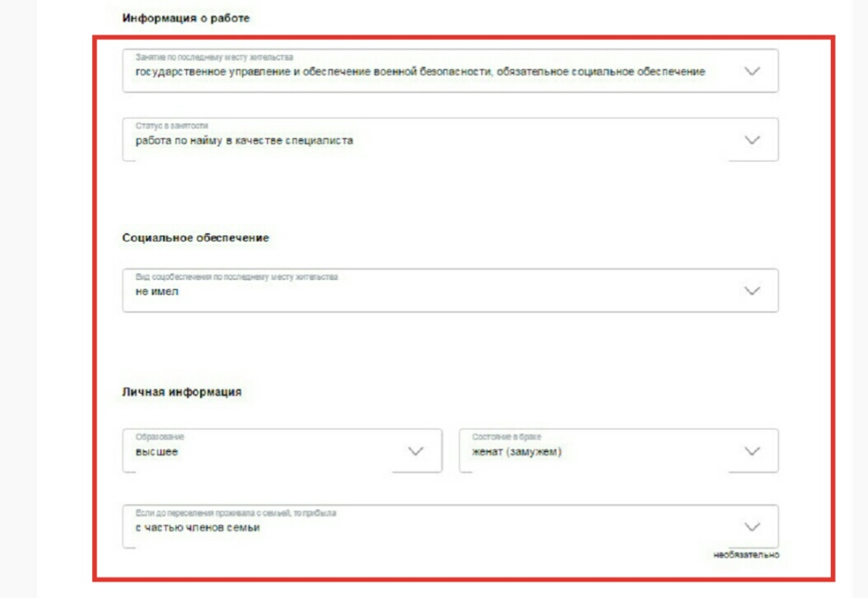Click the 'Социальное обеспечение' section heading
This screenshot has height=598, width=868.
[x=196, y=238]
